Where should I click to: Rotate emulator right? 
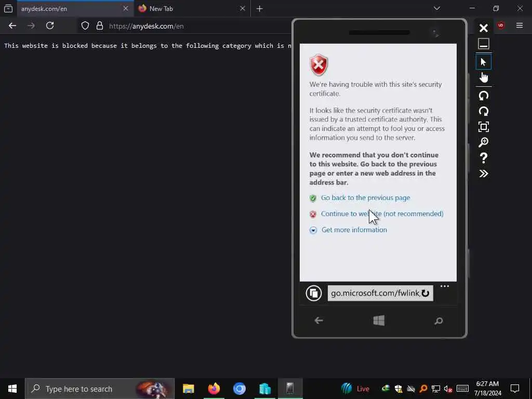484,111
